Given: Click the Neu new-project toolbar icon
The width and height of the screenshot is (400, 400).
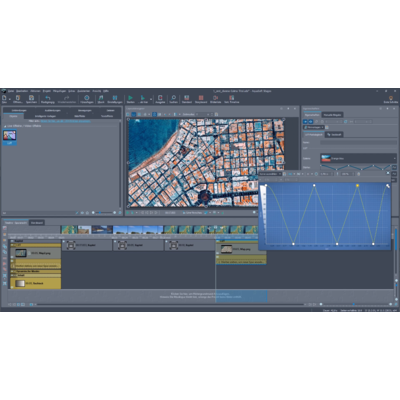Looking at the screenshot, I should point(5,98).
